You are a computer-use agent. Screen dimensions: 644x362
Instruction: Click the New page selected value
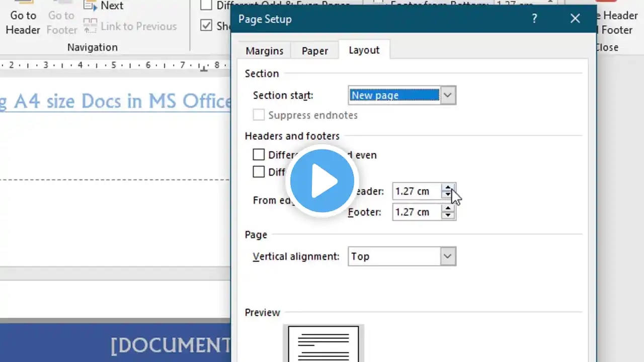point(394,95)
